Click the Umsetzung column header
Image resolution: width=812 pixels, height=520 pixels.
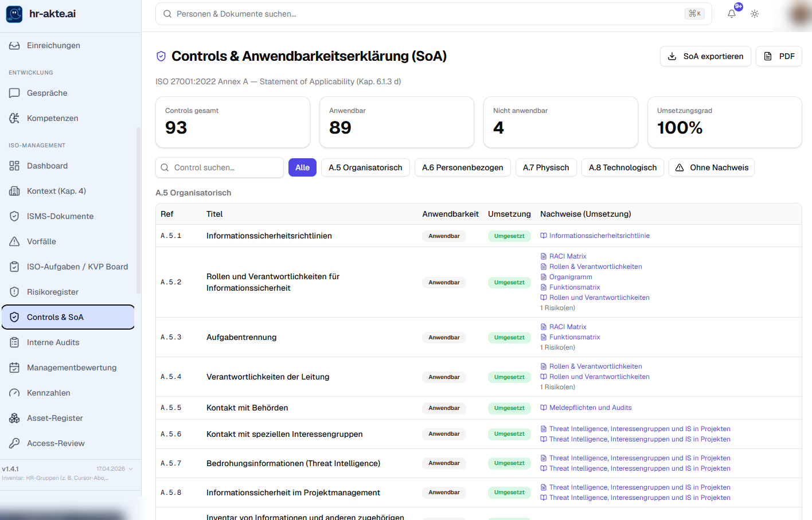(509, 214)
